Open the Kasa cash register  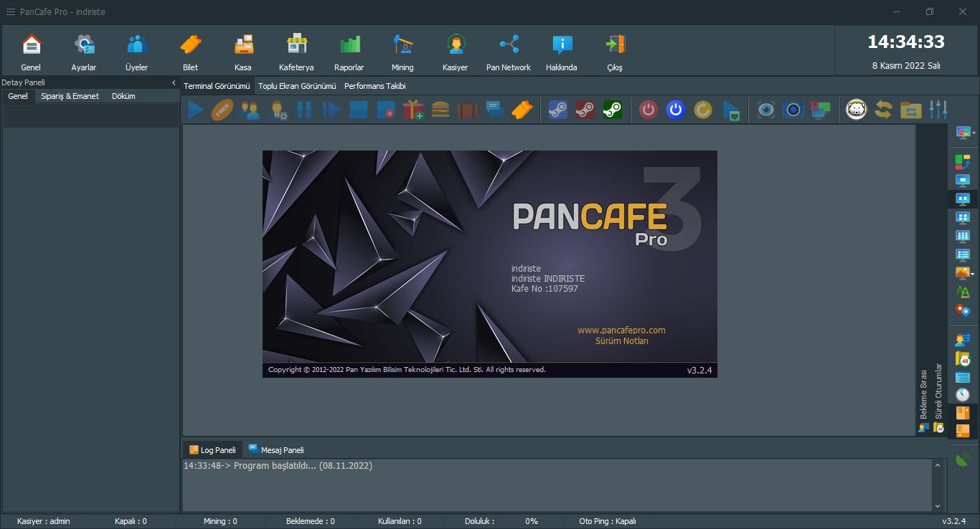click(x=243, y=52)
